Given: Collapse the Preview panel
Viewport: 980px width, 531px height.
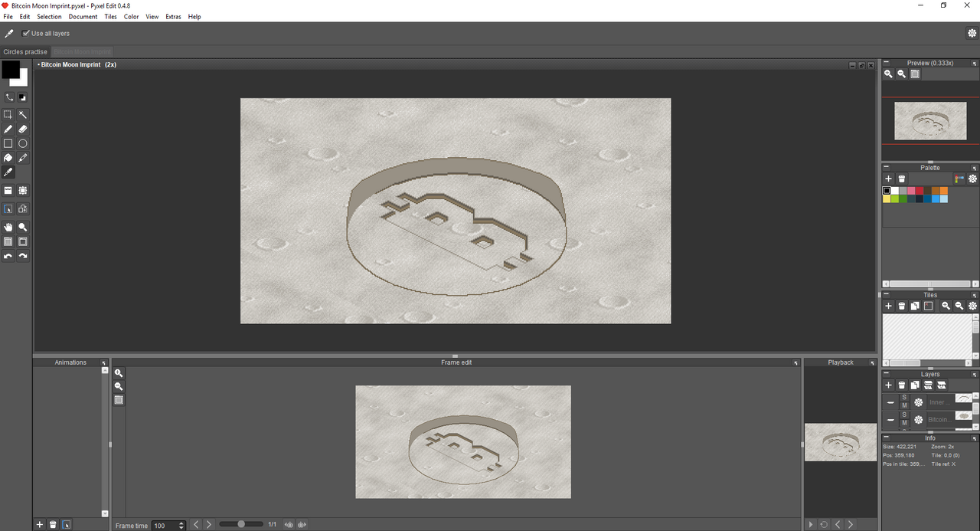Looking at the screenshot, I should pyautogui.click(x=887, y=63).
